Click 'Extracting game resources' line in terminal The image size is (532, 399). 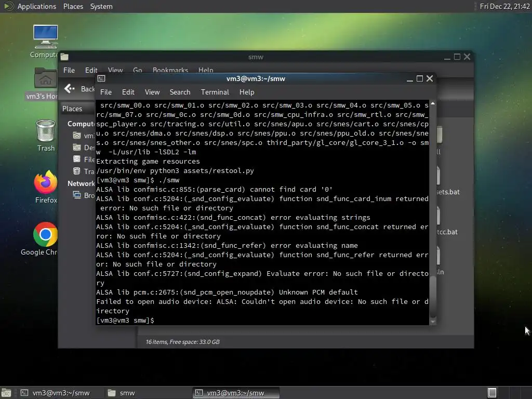click(148, 161)
